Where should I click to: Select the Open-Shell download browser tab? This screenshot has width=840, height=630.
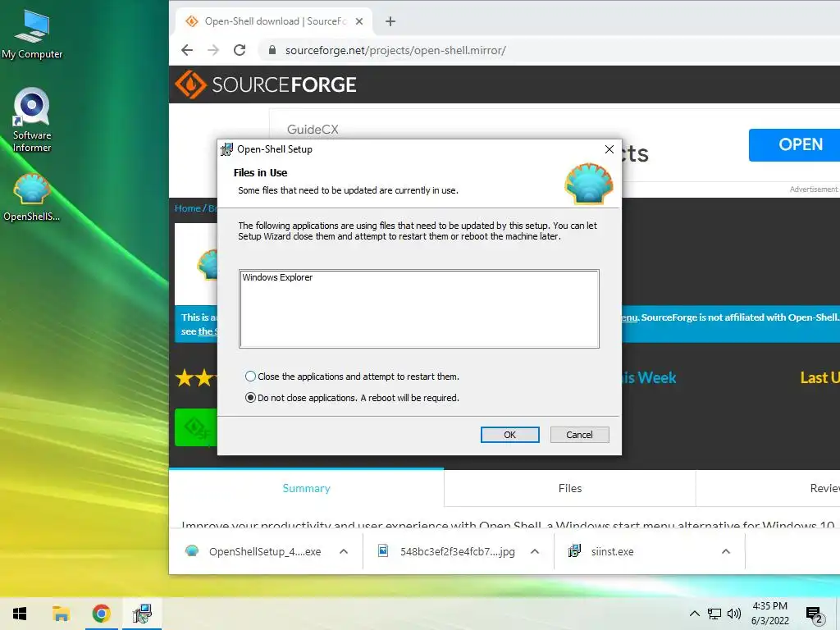[274, 21]
